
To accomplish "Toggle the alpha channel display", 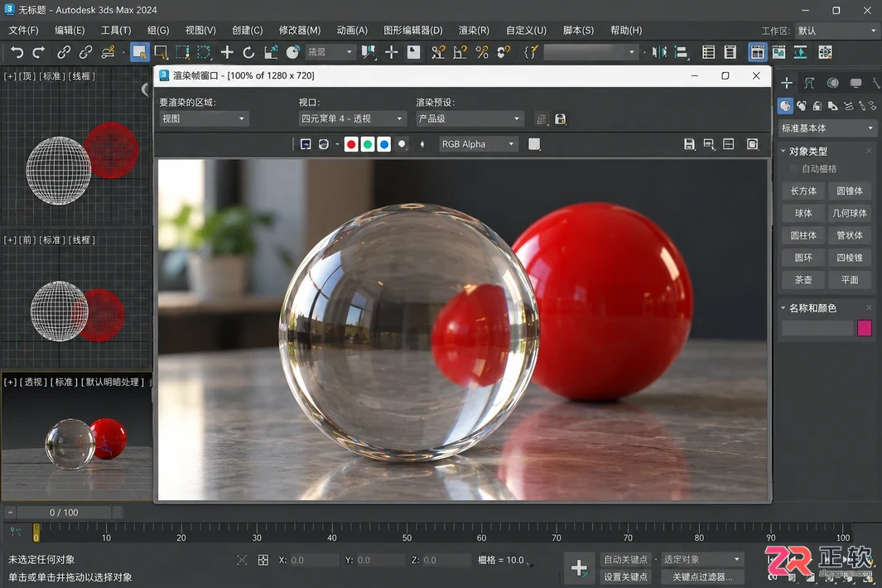I will (402, 145).
